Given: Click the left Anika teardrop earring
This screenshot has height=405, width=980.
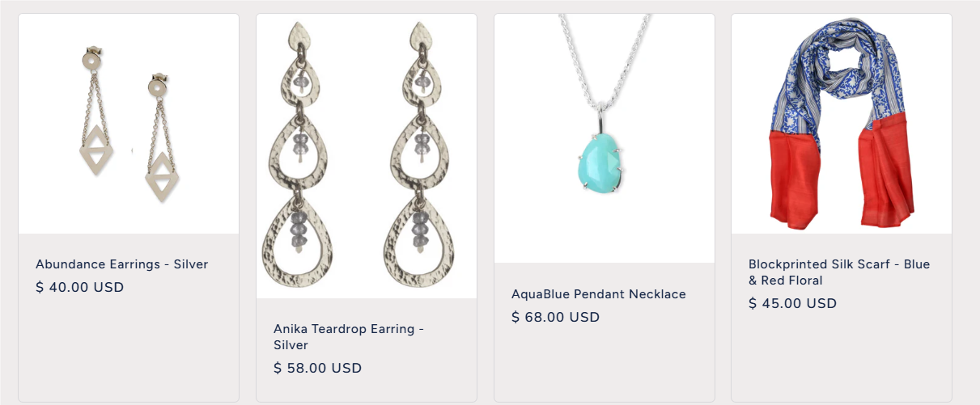Looking at the screenshot, I should coord(298,155).
